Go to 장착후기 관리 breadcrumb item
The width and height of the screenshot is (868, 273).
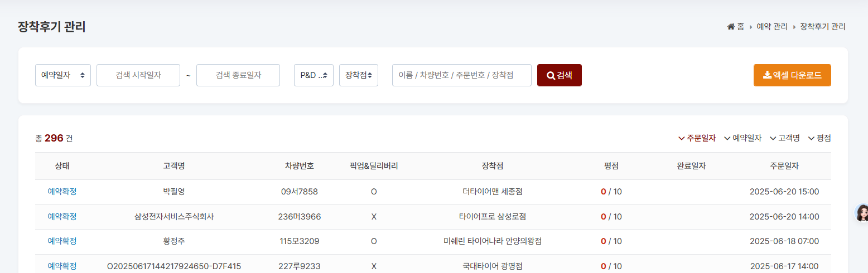(822, 27)
